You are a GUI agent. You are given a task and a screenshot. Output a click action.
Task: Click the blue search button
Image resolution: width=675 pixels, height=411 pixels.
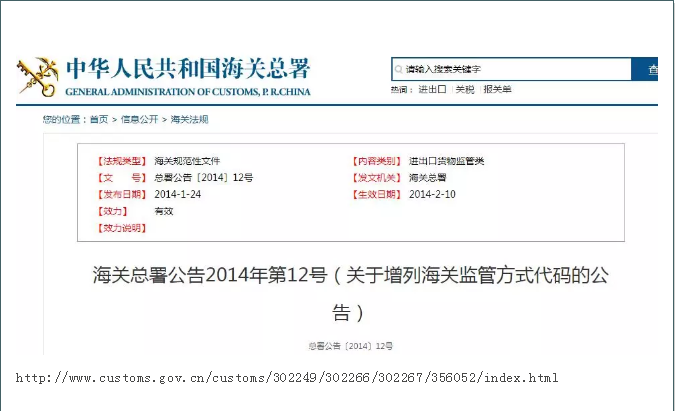(x=644, y=69)
